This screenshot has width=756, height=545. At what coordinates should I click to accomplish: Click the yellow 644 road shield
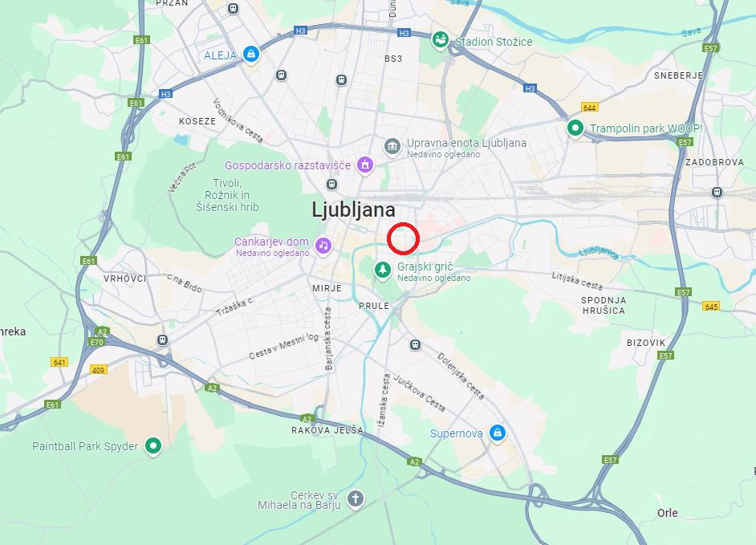pos(590,108)
